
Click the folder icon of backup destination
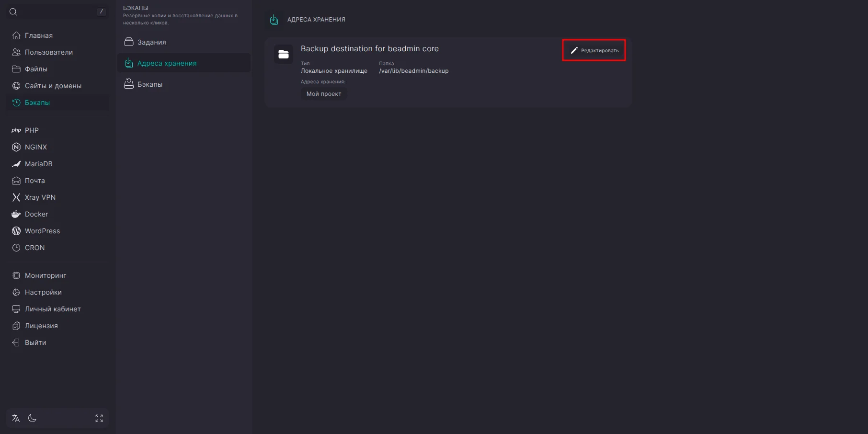pyautogui.click(x=284, y=54)
